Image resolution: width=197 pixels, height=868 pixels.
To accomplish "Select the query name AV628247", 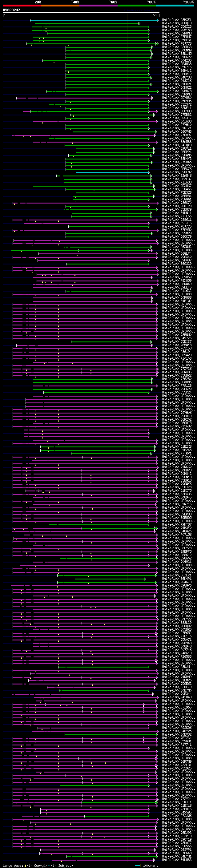I will click(x=11, y=10).
